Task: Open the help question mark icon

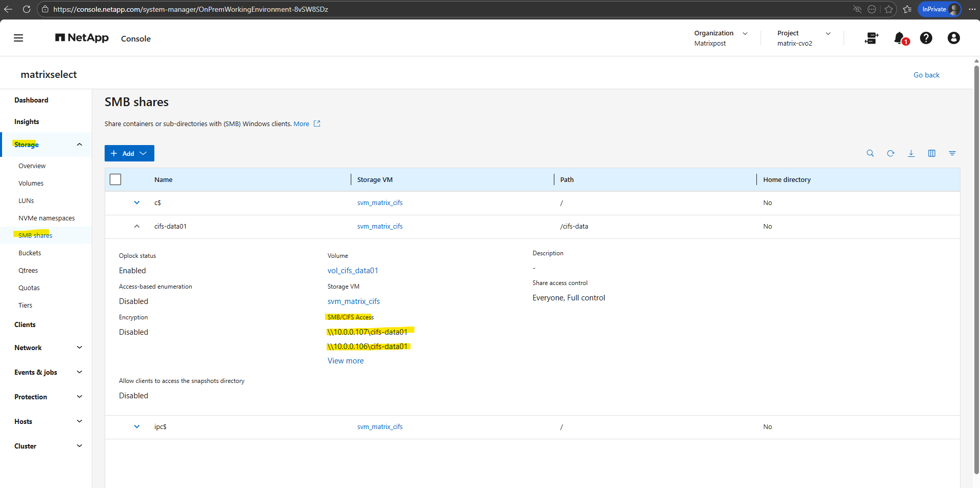Action: click(x=926, y=38)
